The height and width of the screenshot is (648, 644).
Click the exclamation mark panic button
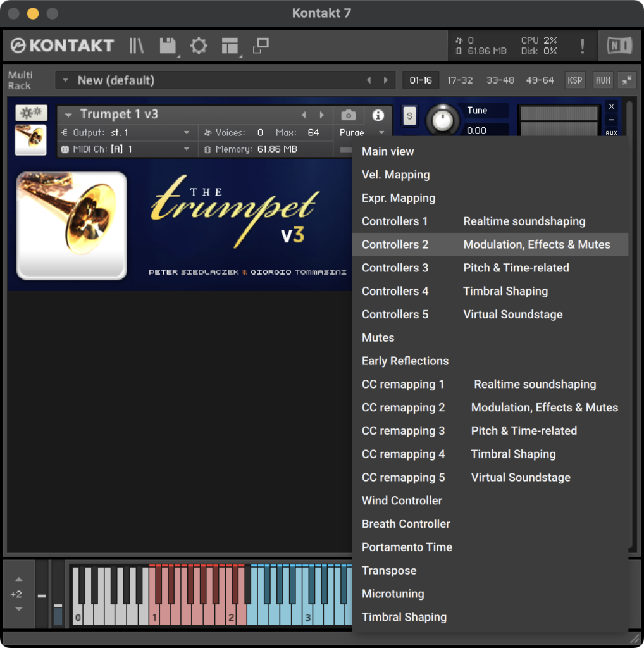(582, 46)
